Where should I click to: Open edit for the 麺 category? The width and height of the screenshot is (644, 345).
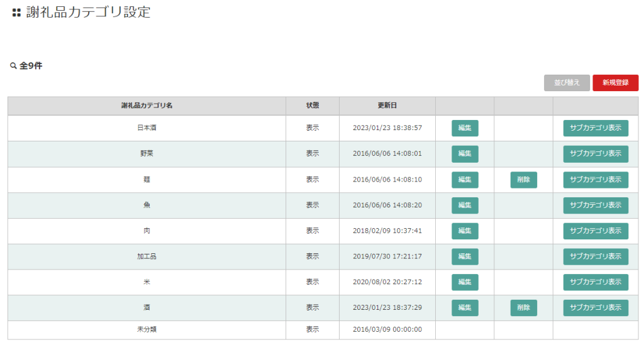pyautogui.click(x=465, y=180)
